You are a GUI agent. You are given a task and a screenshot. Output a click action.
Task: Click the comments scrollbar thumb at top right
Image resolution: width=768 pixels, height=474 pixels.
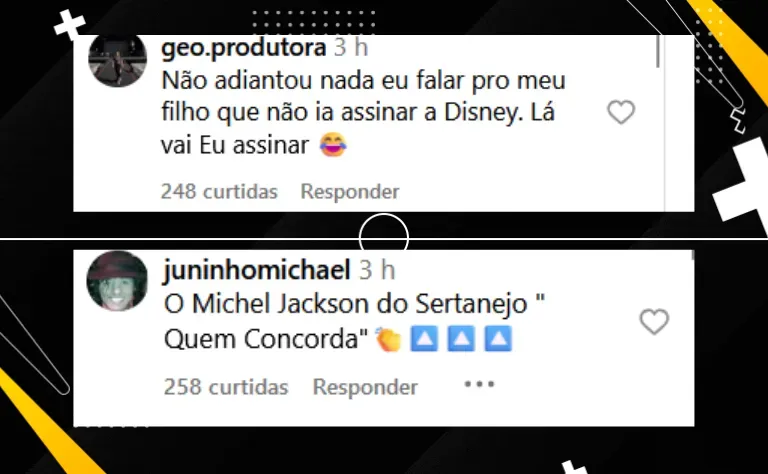tap(657, 51)
